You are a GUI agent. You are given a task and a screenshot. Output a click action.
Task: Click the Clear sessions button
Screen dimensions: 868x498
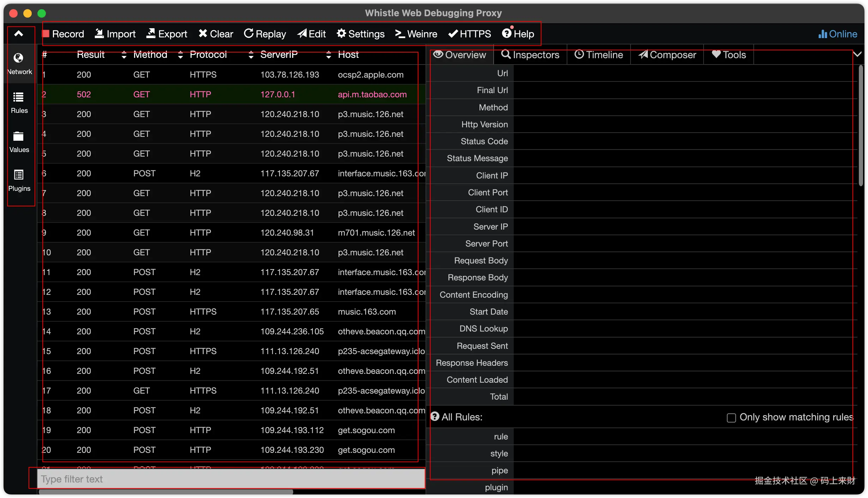pyautogui.click(x=216, y=34)
